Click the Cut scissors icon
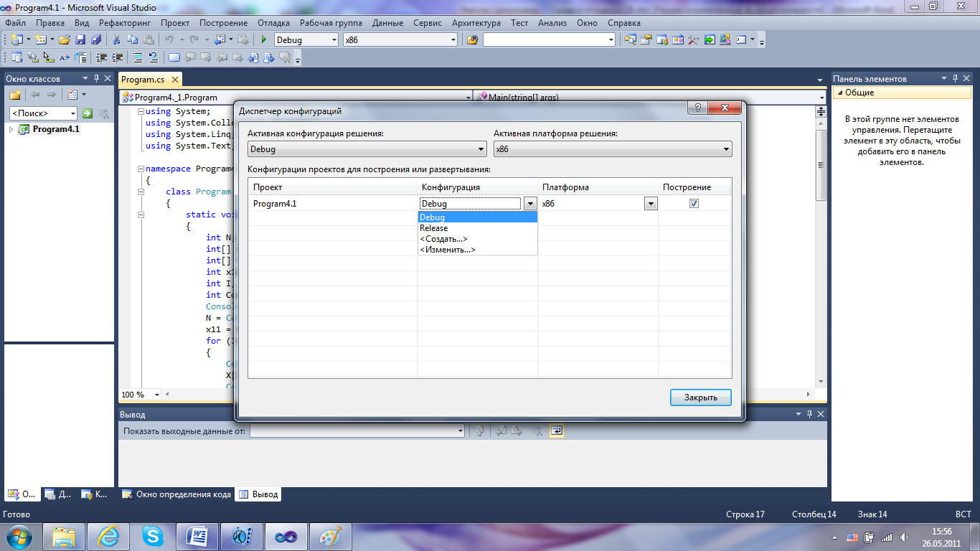This screenshot has height=551, width=980. (x=116, y=39)
